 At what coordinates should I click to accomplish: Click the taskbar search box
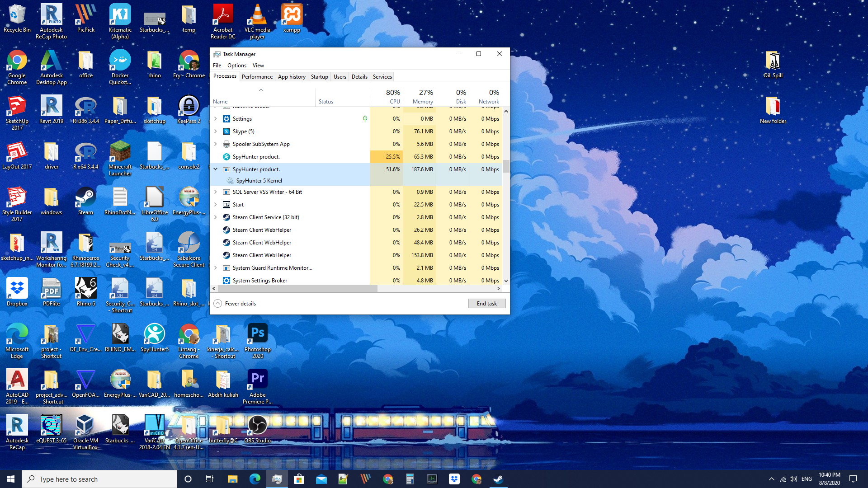click(99, 479)
